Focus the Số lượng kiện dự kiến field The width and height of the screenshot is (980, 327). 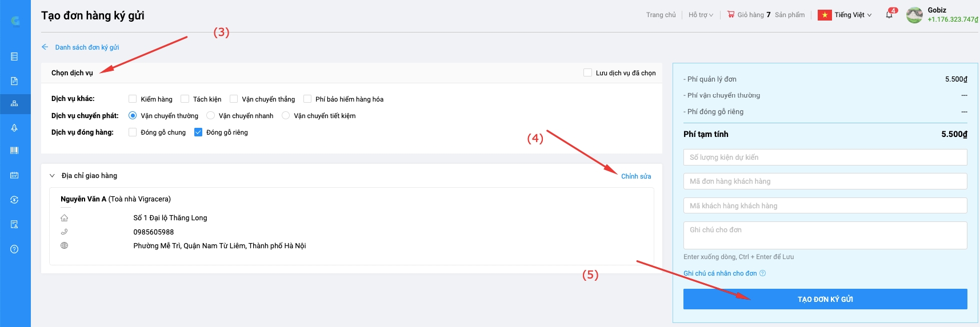(x=825, y=157)
